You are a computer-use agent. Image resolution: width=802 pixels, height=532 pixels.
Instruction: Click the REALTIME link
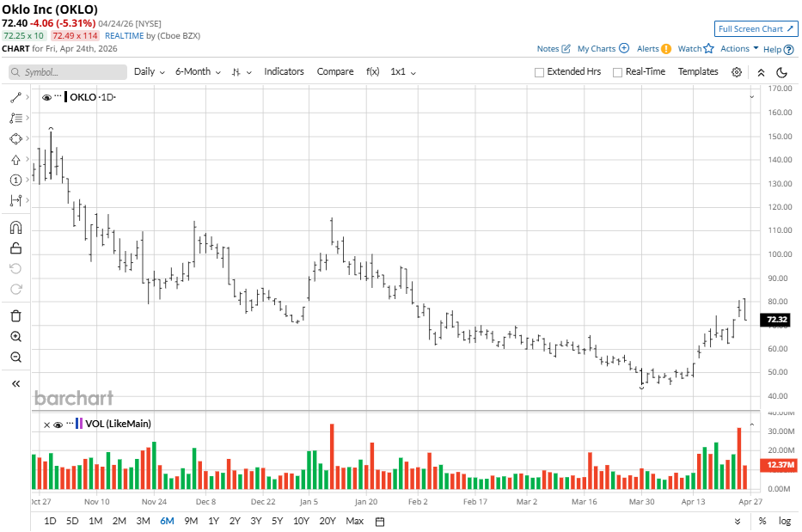click(x=125, y=36)
